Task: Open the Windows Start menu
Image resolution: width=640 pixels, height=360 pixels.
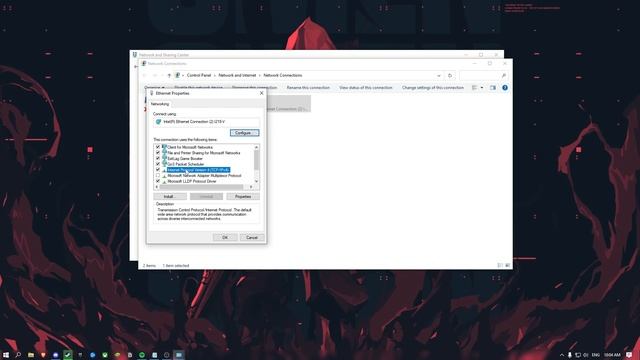Action: pyautogui.click(x=5, y=355)
